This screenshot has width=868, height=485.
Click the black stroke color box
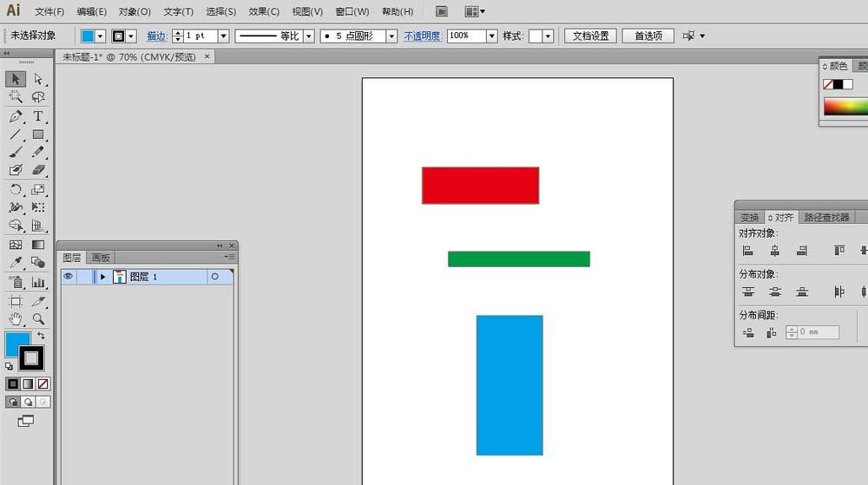(x=31, y=358)
